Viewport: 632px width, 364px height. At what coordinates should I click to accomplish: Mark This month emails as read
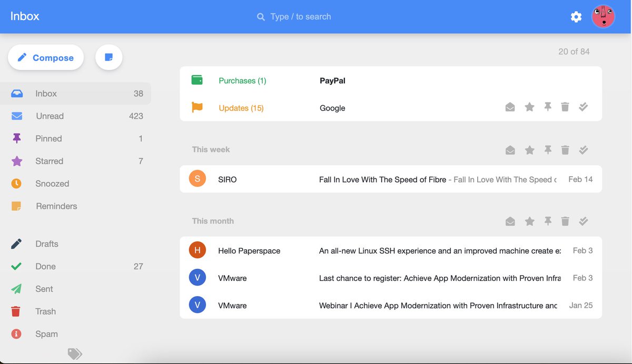(x=510, y=221)
